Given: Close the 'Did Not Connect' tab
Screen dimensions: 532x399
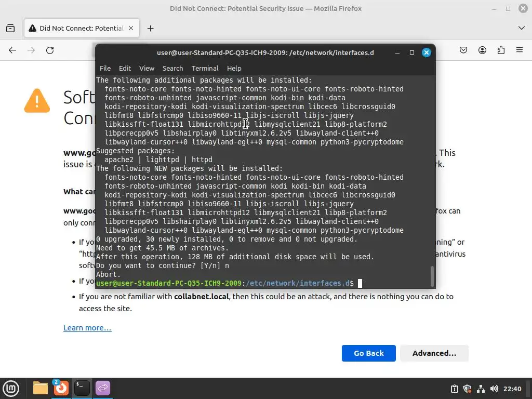Looking at the screenshot, I should tap(131, 28).
